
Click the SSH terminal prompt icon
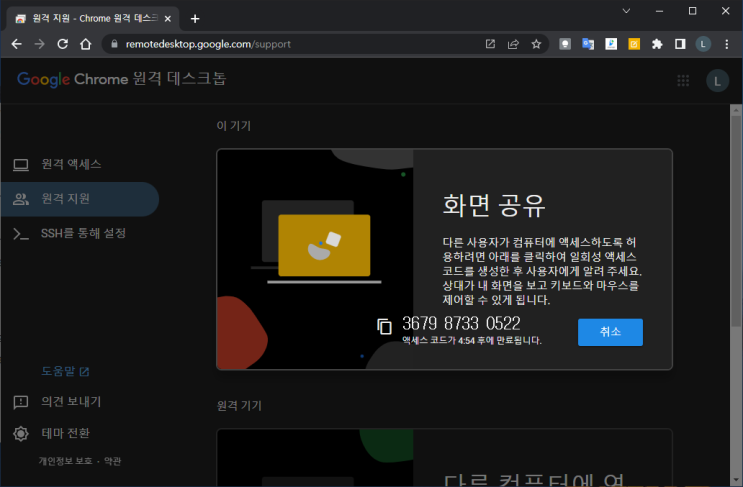pos(21,234)
